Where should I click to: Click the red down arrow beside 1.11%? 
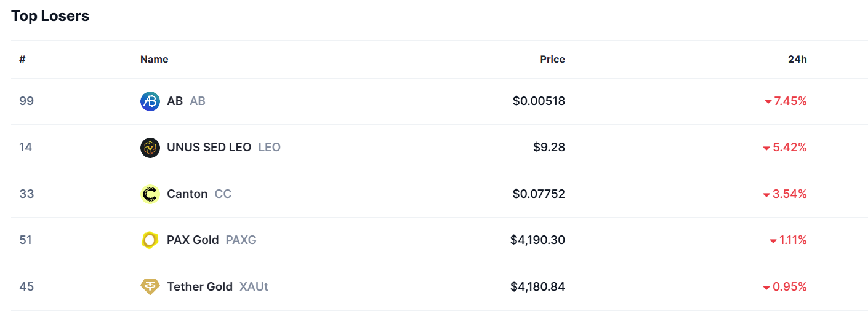773,241
